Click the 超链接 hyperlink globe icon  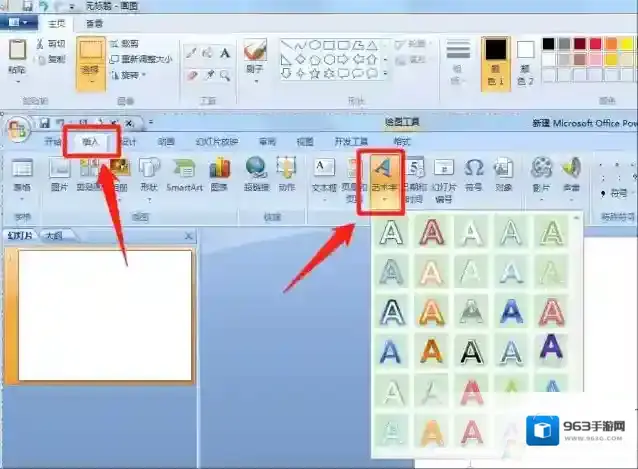pos(256,168)
